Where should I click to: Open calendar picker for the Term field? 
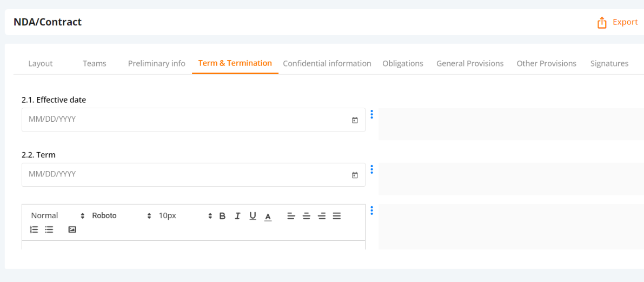pos(355,175)
